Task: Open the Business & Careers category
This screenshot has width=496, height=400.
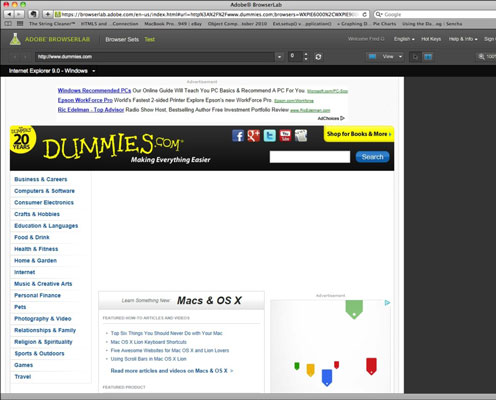Action: (41, 179)
